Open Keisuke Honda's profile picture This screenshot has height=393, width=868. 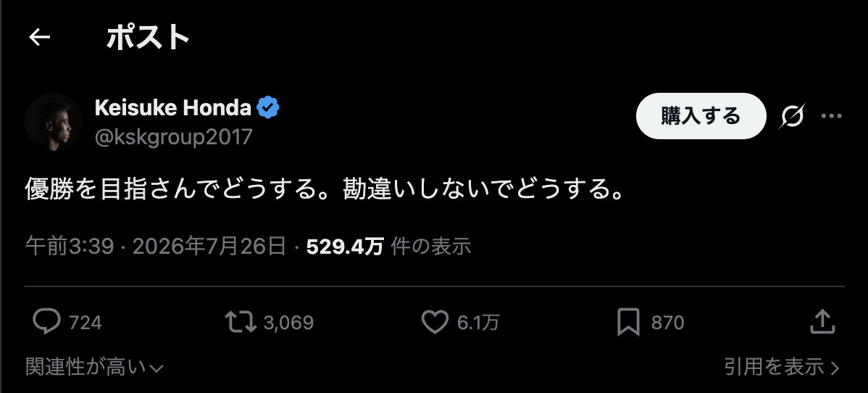click(54, 122)
